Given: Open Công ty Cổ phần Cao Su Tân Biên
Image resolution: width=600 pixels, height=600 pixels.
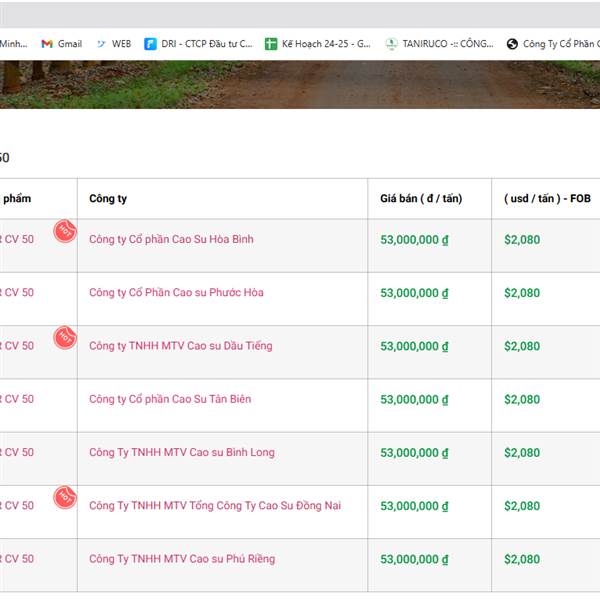Looking at the screenshot, I should [x=170, y=399].
